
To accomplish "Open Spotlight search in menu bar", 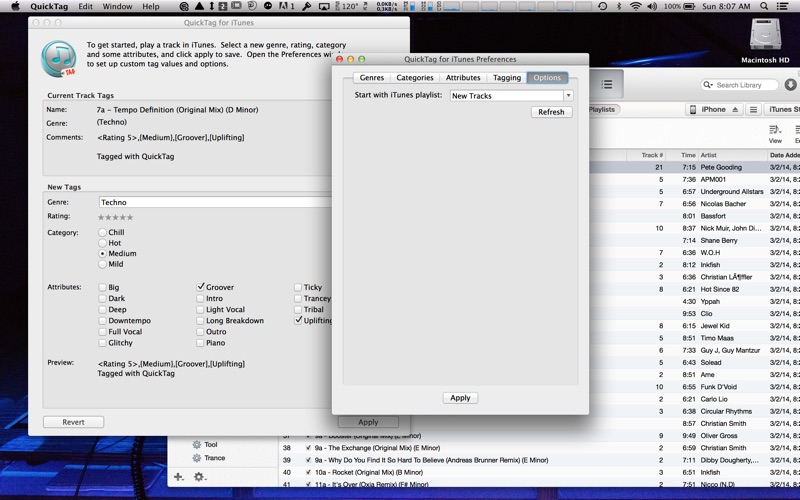I will (x=764, y=7).
